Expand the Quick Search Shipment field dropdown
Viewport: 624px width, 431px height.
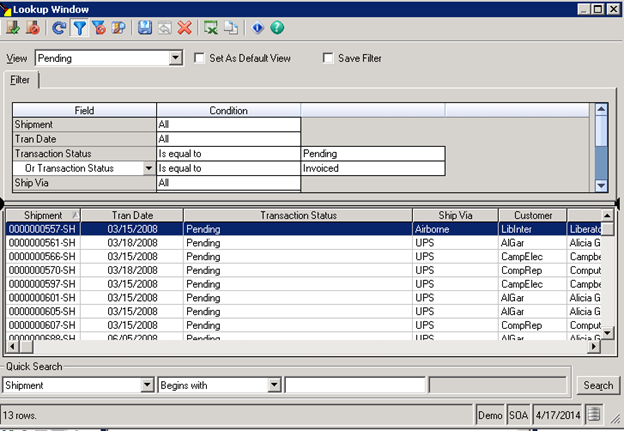(x=147, y=385)
